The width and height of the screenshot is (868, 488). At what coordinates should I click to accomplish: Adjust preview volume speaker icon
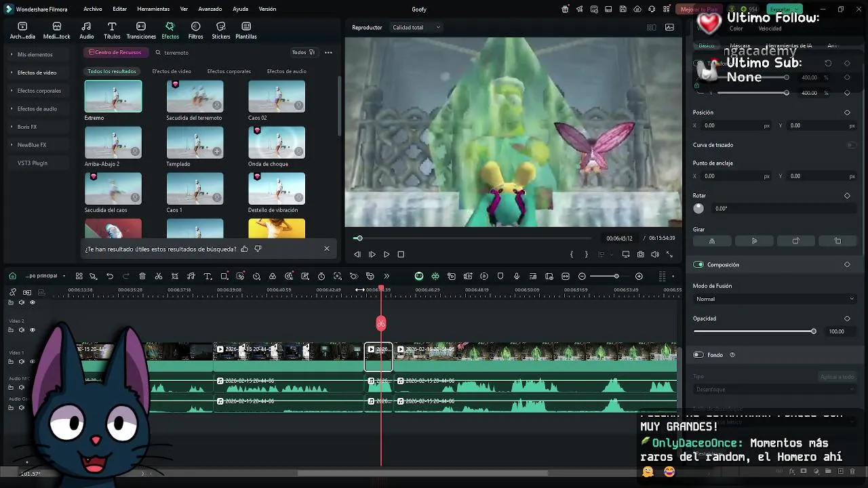click(655, 254)
